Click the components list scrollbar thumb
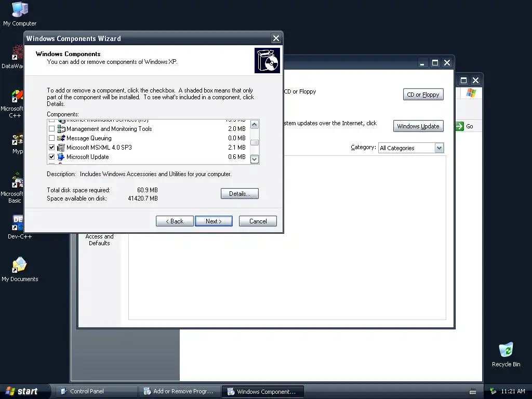The height and width of the screenshot is (399, 532). pos(255,142)
